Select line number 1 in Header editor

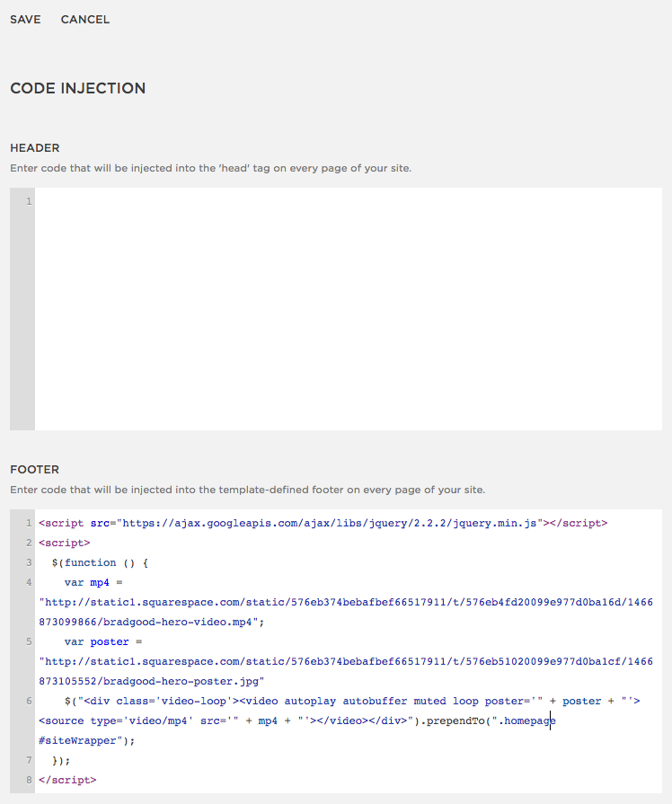pyautogui.click(x=29, y=201)
